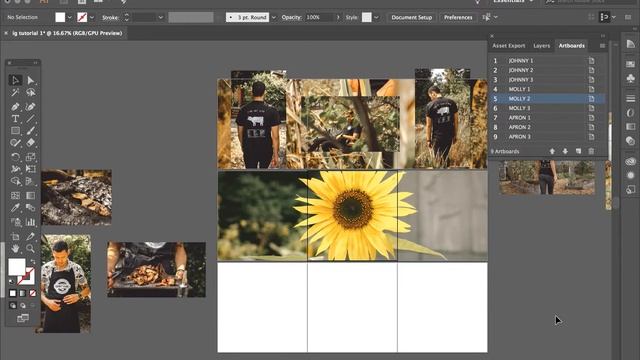Select the Eraser tool
640x360 pixels.
(x=31, y=143)
